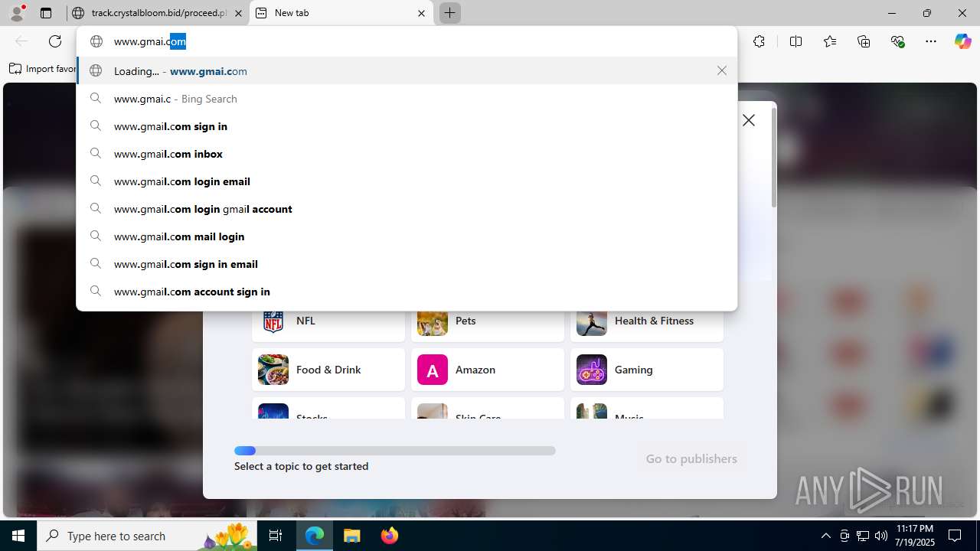This screenshot has height=551, width=980.
Task: Click the topic selection progress bar
Action: click(395, 451)
